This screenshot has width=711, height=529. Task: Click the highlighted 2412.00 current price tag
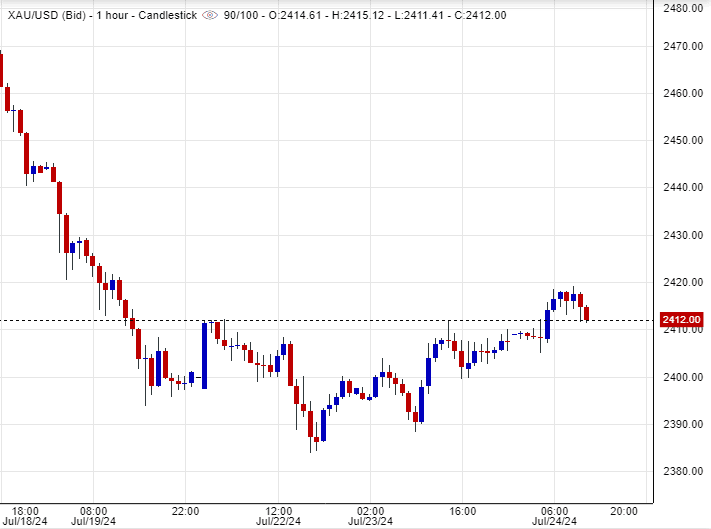click(681, 320)
